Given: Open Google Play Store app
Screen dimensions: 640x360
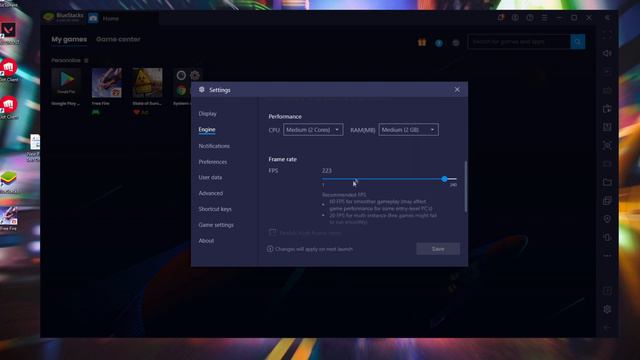Looking at the screenshot, I should coord(66,83).
